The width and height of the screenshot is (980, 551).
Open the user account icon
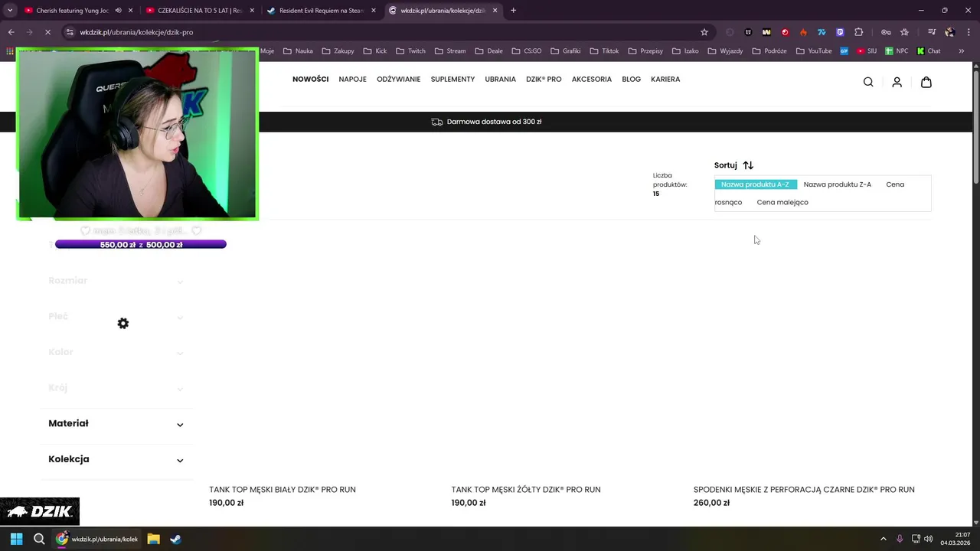coord(897,82)
